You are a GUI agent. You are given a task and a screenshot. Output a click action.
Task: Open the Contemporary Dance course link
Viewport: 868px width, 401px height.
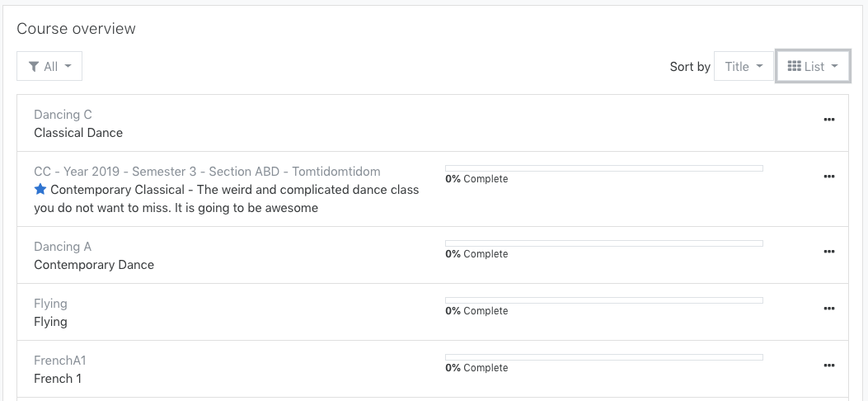(x=94, y=265)
